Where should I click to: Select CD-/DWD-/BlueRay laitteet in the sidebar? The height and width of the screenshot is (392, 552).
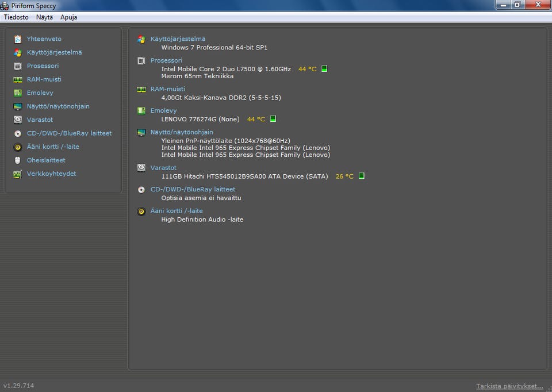[x=69, y=133]
